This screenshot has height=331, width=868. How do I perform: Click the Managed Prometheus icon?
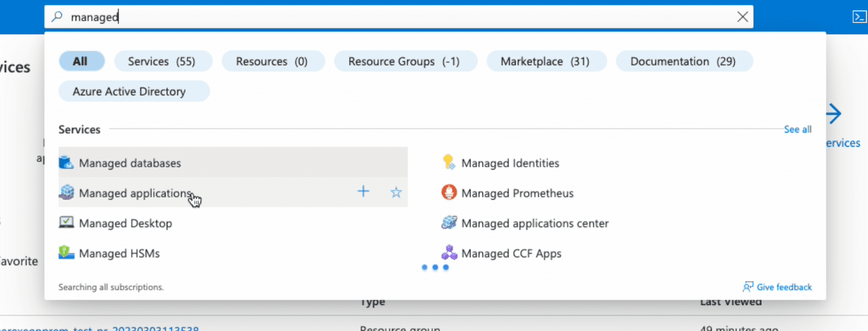click(449, 193)
